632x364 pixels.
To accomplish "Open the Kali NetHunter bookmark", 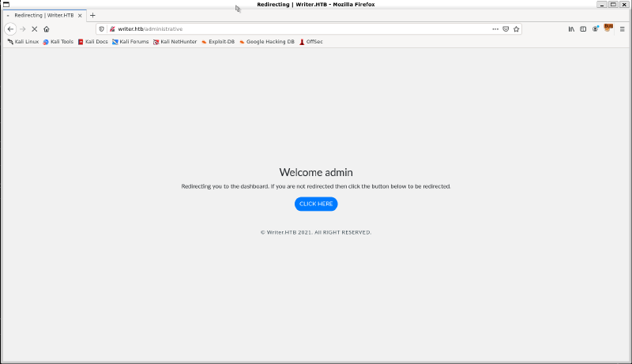I will pos(175,42).
